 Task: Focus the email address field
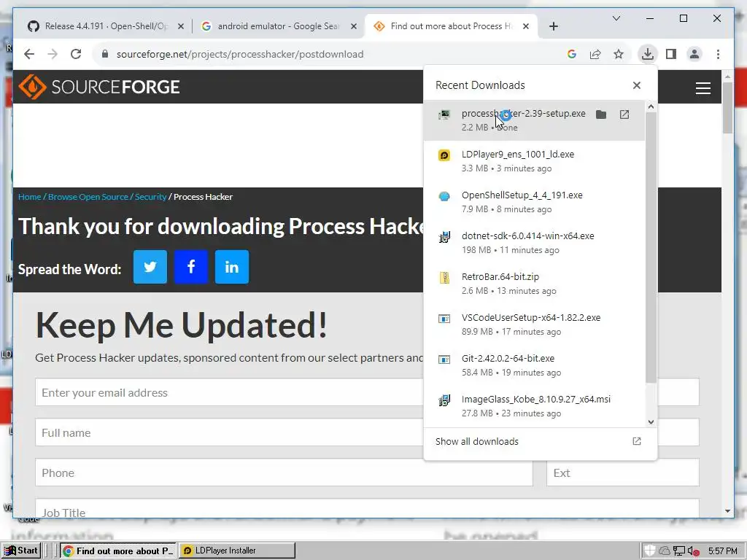pos(228,392)
